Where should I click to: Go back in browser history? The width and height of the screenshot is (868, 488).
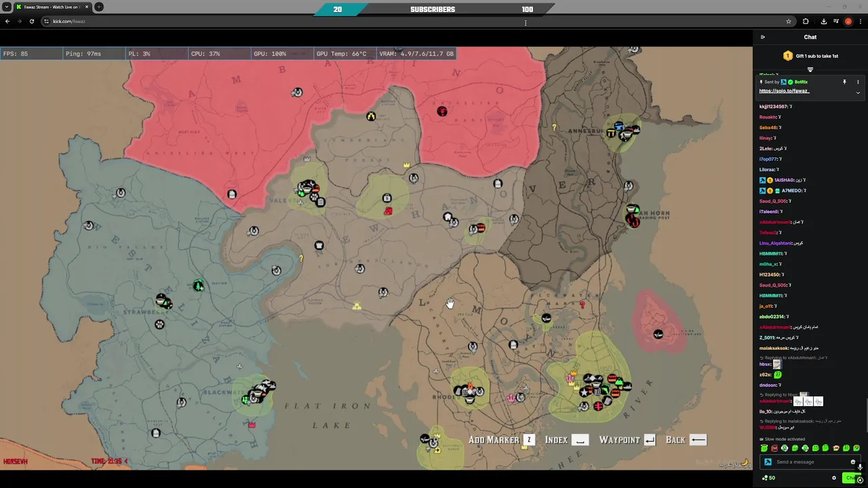(7, 21)
